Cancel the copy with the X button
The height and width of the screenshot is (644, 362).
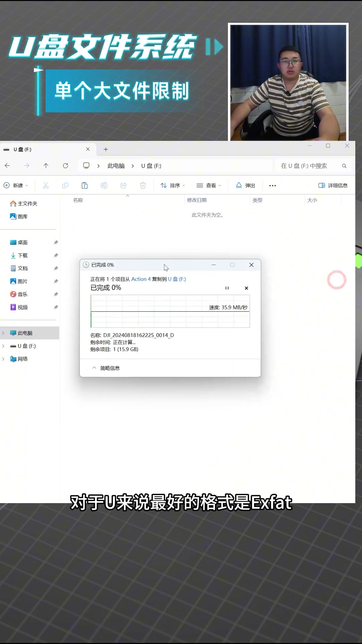pos(246,288)
